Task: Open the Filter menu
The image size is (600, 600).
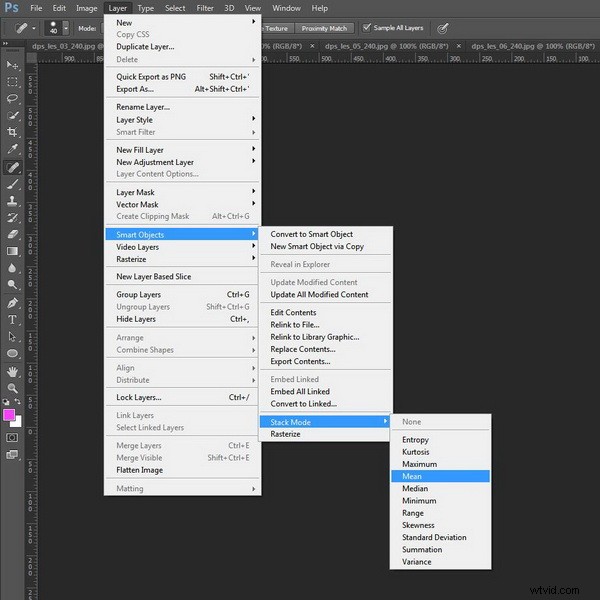Action: [204, 8]
